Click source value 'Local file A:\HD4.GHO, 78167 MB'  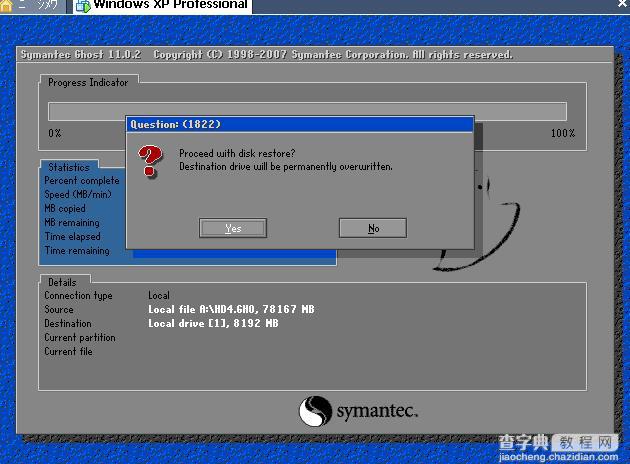(231, 309)
